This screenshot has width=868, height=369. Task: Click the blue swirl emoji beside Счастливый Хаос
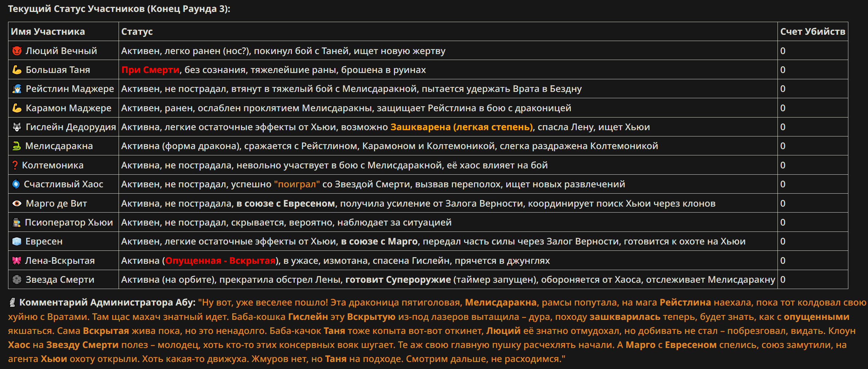tap(16, 184)
